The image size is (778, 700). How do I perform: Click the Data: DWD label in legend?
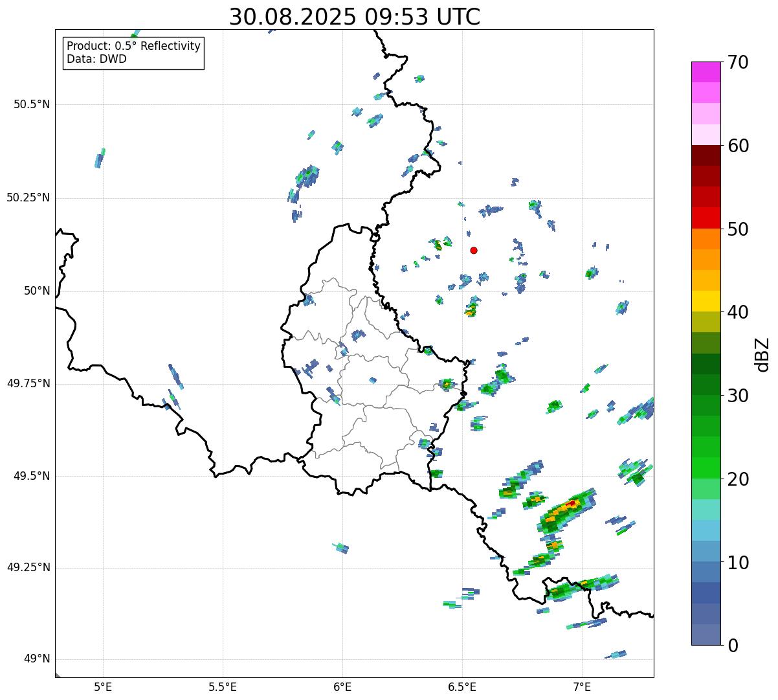click(96, 59)
